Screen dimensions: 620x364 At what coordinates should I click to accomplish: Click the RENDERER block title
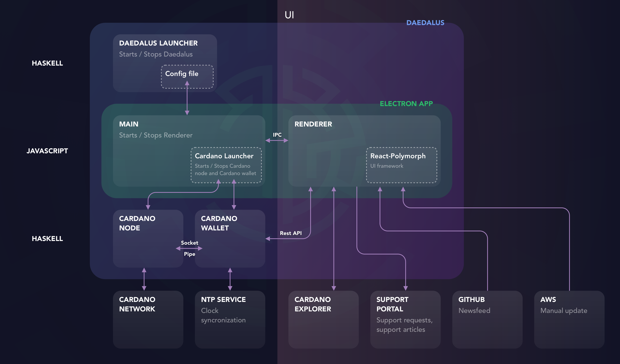point(313,124)
